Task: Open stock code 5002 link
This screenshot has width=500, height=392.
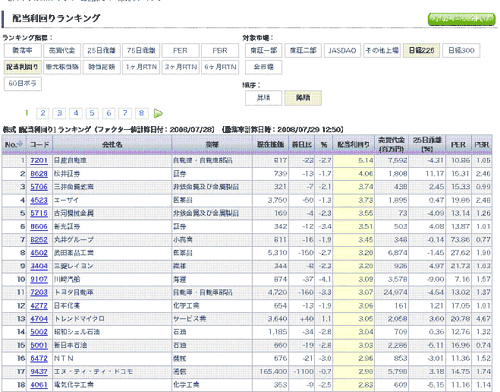Action: pos(39,332)
